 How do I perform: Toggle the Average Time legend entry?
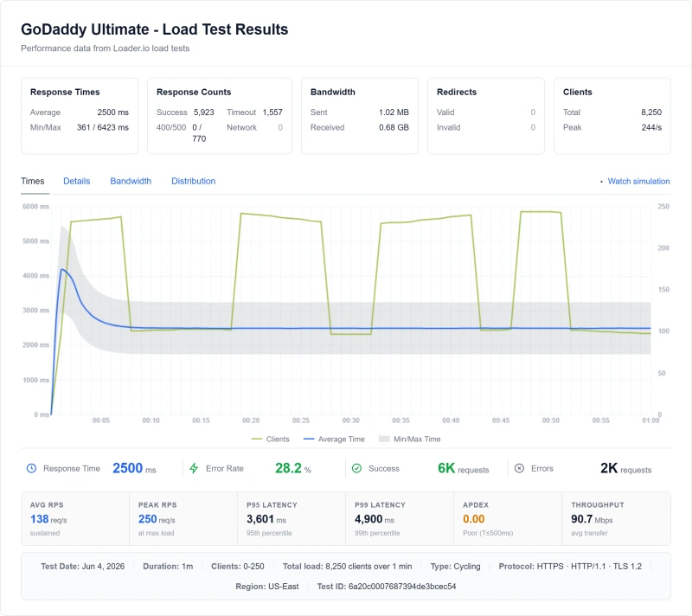(334, 439)
